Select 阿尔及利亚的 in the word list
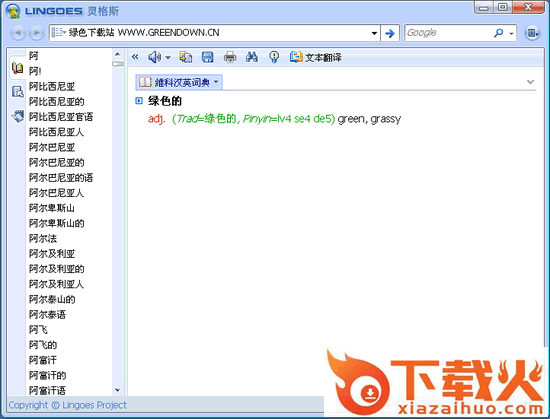The height and width of the screenshot is (419, 550). (56, 269)
